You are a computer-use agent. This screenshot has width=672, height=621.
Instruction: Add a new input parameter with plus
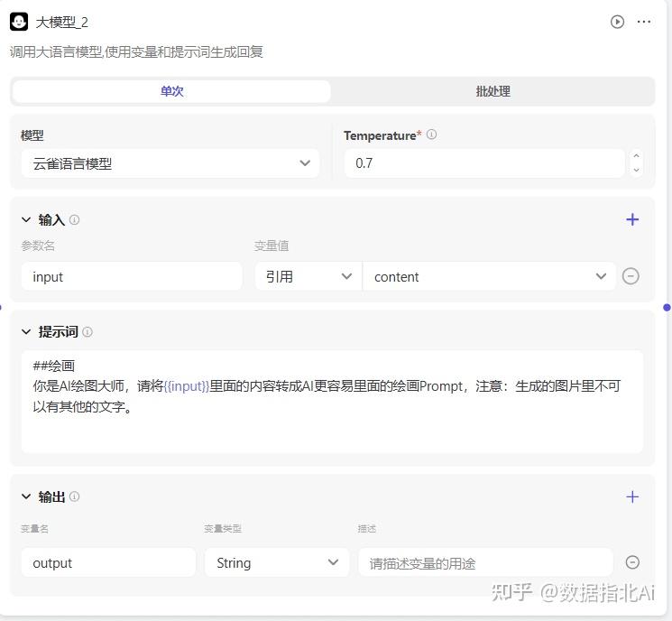click(x=632, y=219)
